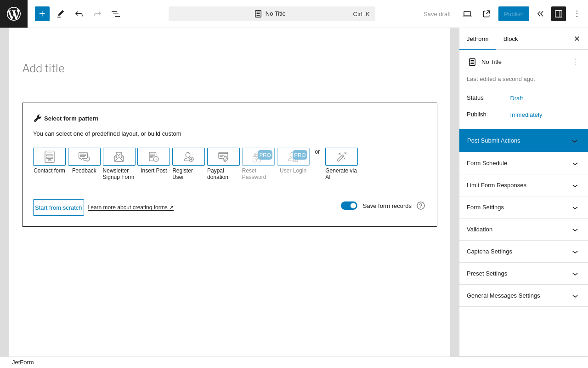Screen dimensions: 588x368
Task: Choose the Insert Post pattern
Action: tap(154, 157)
